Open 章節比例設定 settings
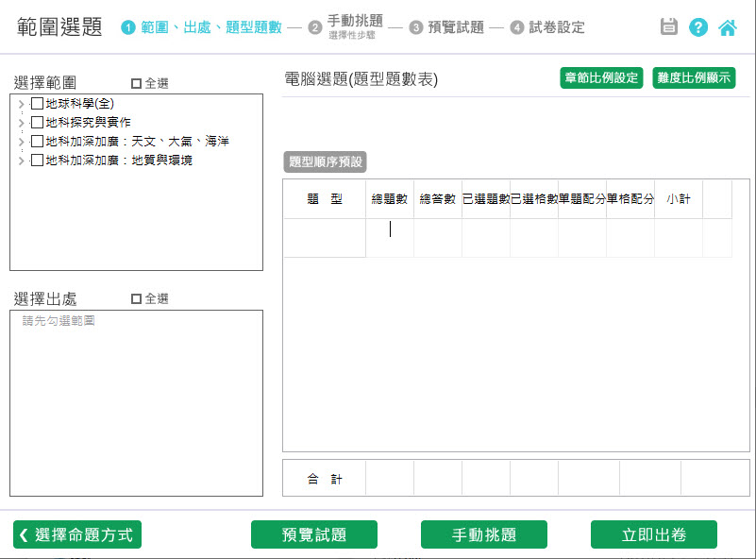This screenshot has height=559, width=756. tap(600, 78)
